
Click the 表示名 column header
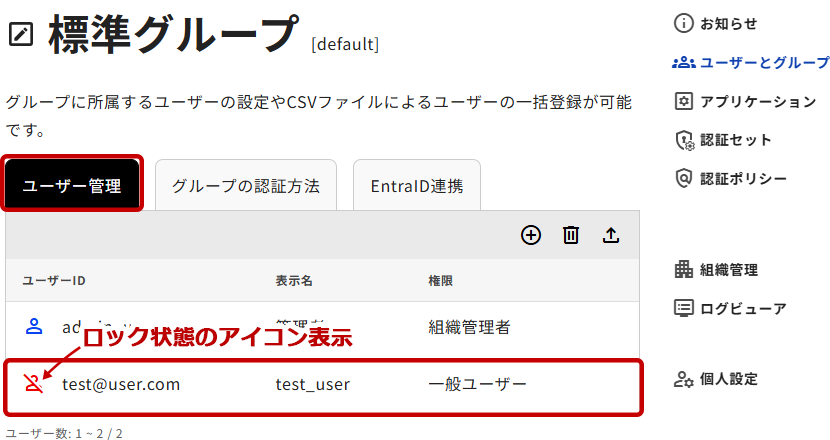(294, 280)
